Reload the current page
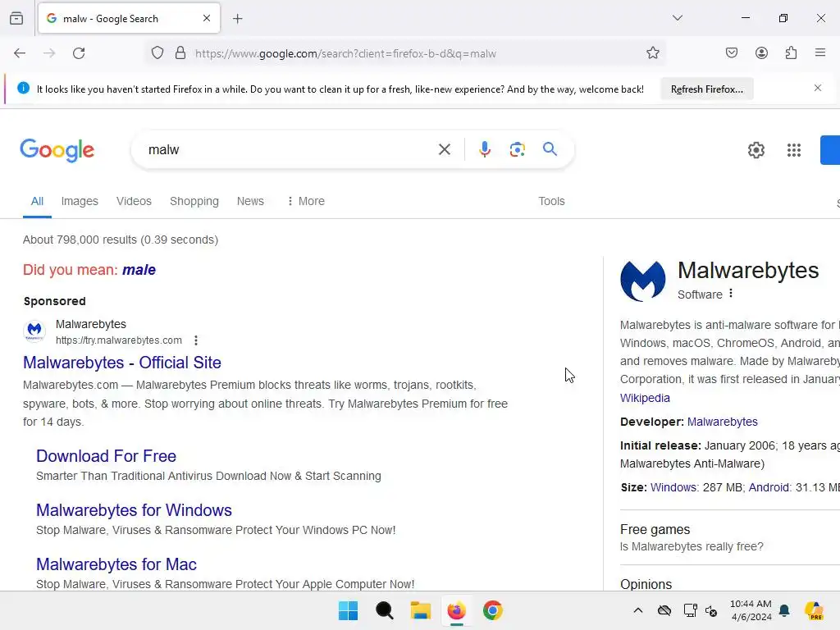This screenshot has height=630, width=840. click(x=79, y=53)
